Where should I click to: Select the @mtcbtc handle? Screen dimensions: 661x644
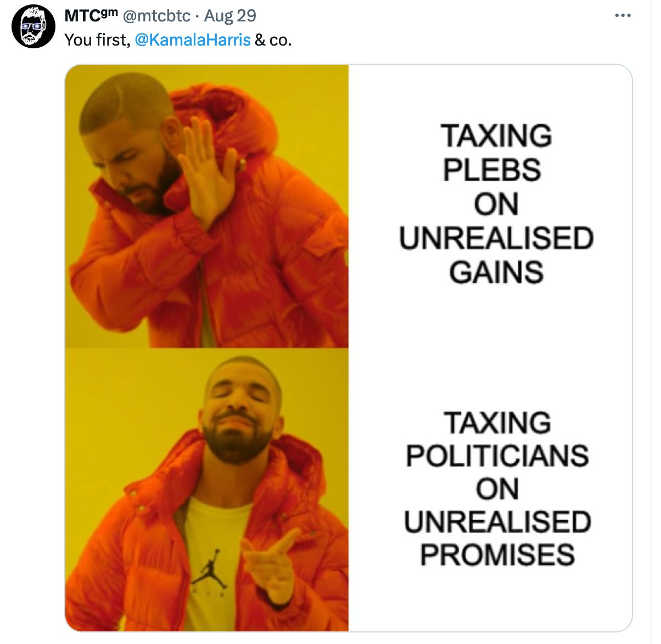pos(156,15)
